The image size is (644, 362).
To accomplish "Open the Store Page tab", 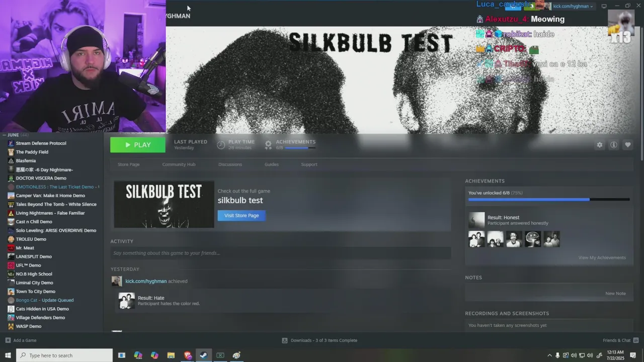I will pyautogui.click(x=129, y=164).
